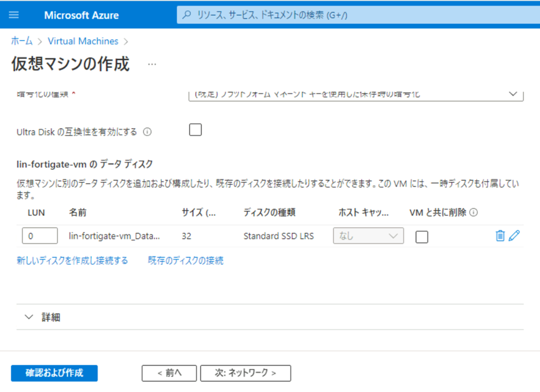Click the delete trash icon for data disk
This screenshot has height=392, width=540.
[x=500, y=236]
